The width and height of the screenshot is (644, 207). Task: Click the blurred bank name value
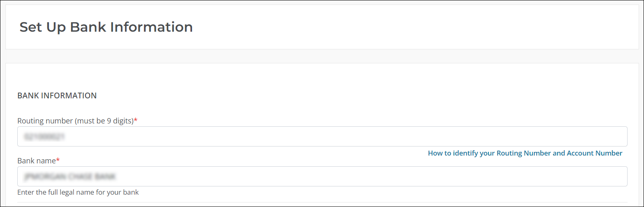point(69,177)
